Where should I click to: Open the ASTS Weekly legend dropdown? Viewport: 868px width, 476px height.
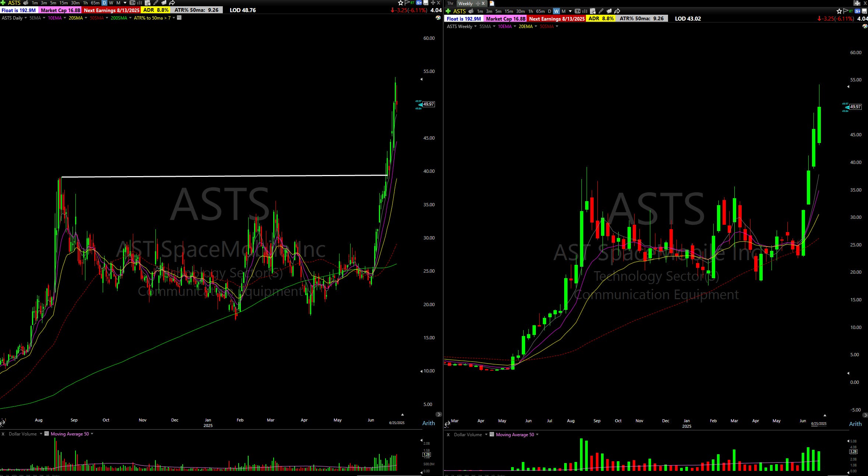tap(475, 27)
